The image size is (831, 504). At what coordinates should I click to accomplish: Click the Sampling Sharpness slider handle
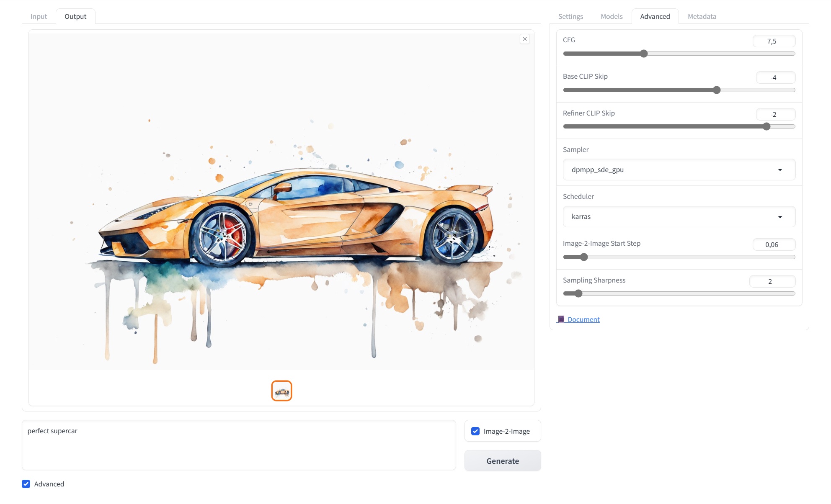click(x=578, y=293)
